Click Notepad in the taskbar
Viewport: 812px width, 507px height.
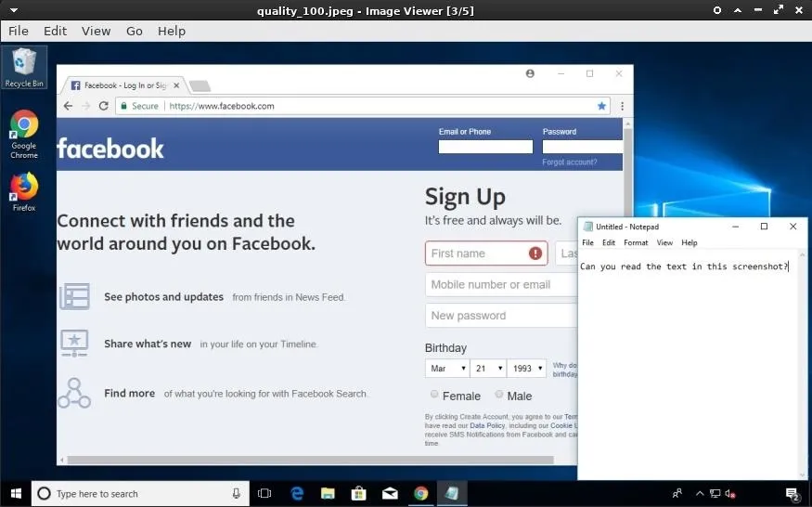point(452,493)
